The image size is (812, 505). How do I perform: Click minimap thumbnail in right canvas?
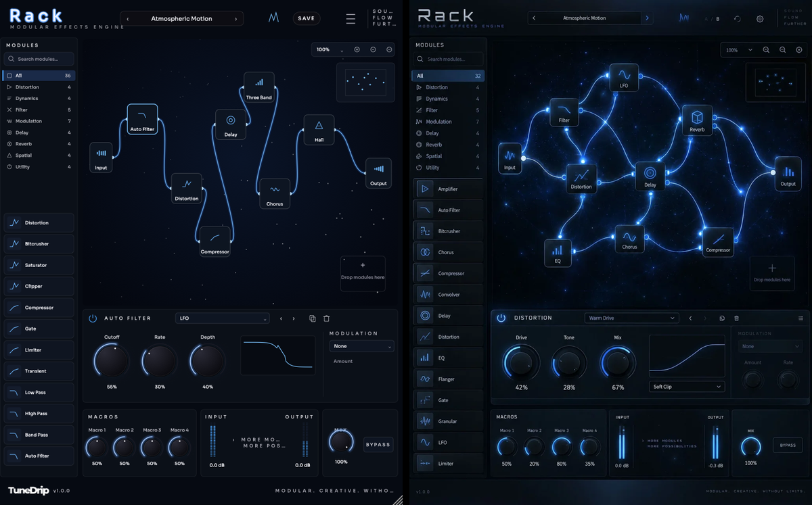(775, 82)
